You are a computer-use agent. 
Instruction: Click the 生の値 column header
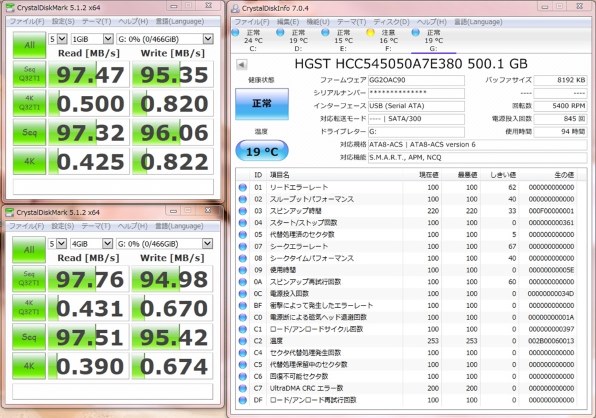click(x=564, y=175)
